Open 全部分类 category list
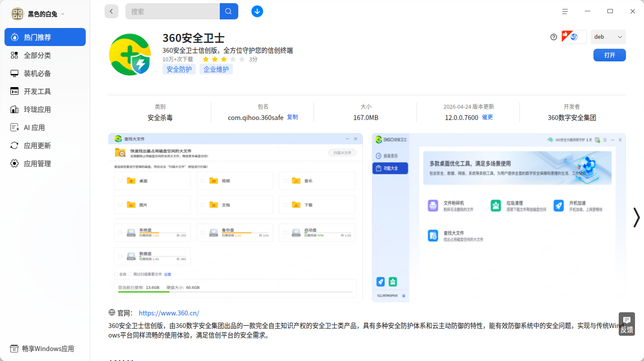 [x=45, y=55]
